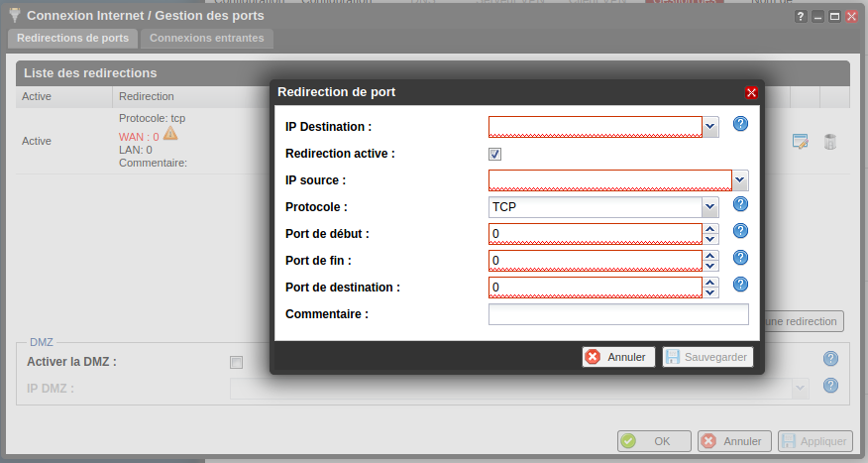Click the help icon beside Activer la DMZ

[830, 359]
